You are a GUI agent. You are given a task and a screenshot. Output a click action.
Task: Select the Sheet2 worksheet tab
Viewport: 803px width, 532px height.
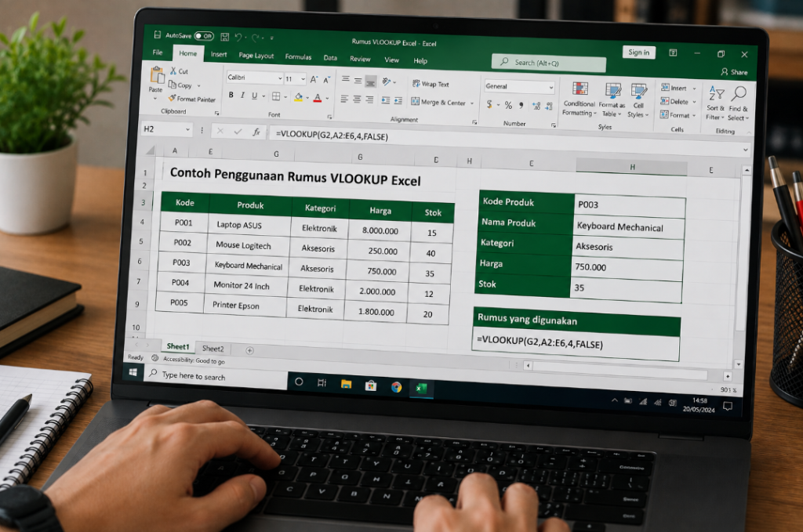[x=213, y=349]
